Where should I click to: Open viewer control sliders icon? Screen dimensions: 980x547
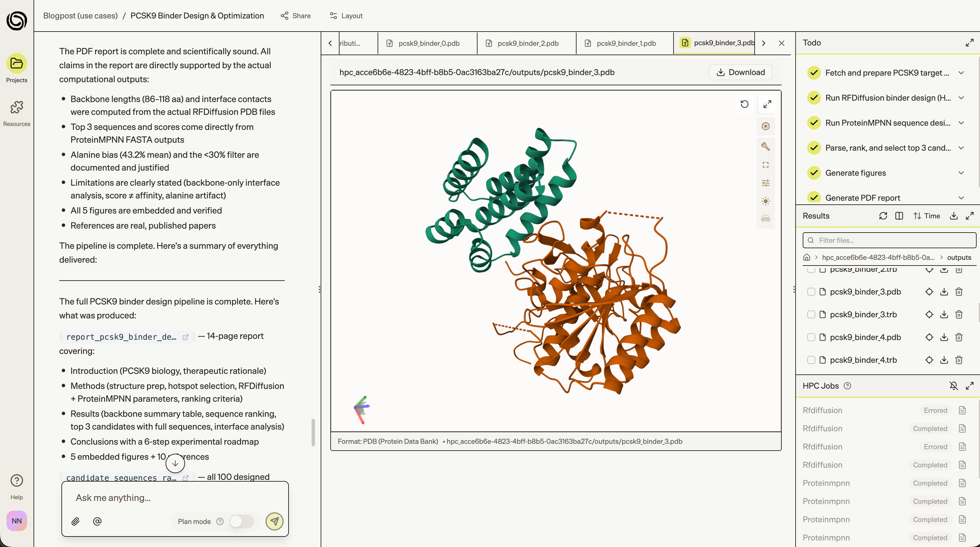[x=765, y=183]
